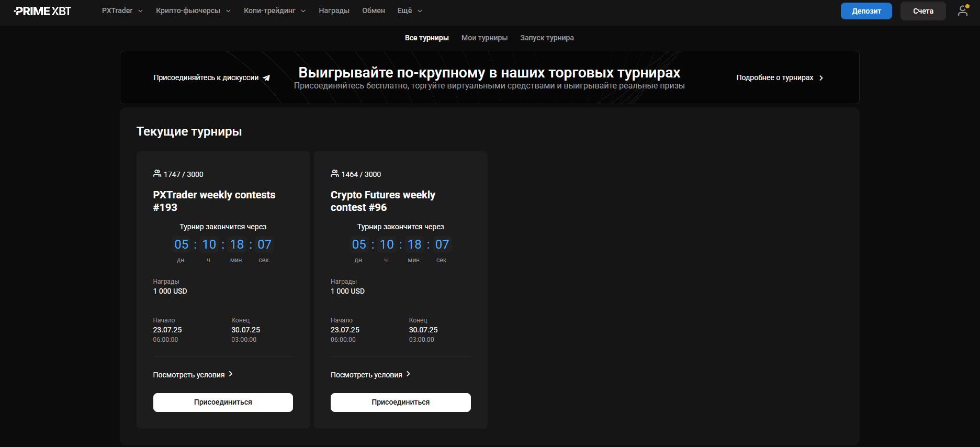
Task: View conditions for PXTrader weekly contests
Action: click(193, 375)
